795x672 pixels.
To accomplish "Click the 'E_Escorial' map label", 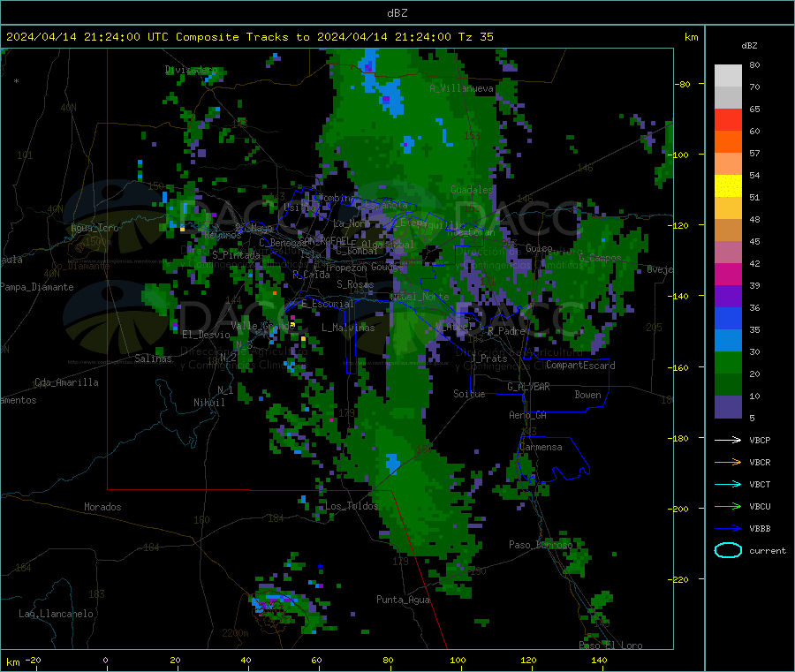I will [x=328, y=304].
